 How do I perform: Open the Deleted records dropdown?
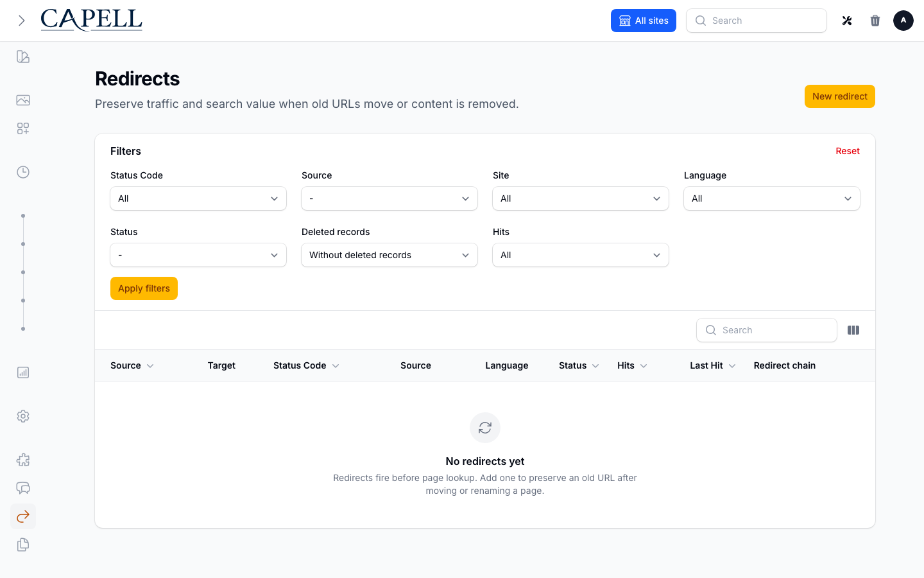pyautogui.click(x=389, y=255)
